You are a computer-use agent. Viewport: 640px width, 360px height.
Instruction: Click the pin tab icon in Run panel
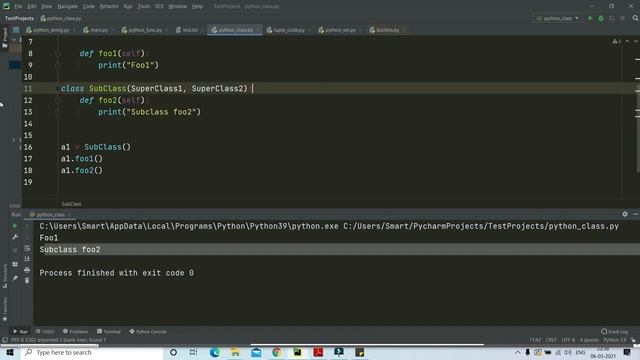15,278
